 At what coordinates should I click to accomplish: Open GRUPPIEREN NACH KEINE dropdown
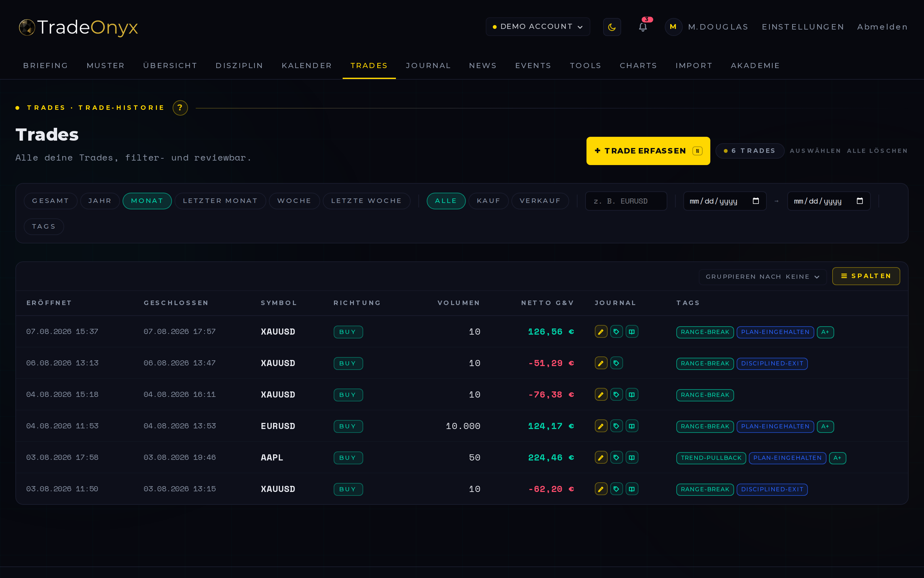(763, 277)
